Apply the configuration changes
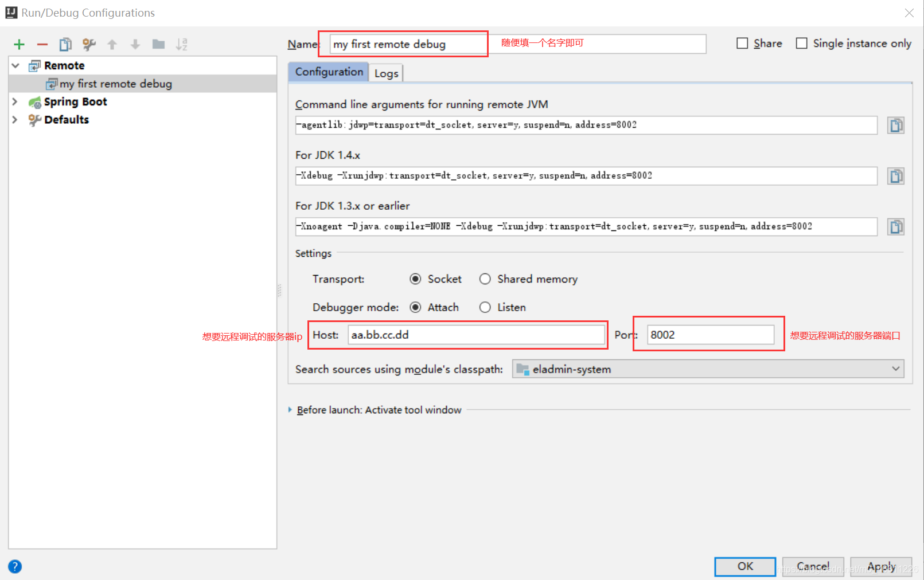This screenshot has height=580, width=924. 881,566
